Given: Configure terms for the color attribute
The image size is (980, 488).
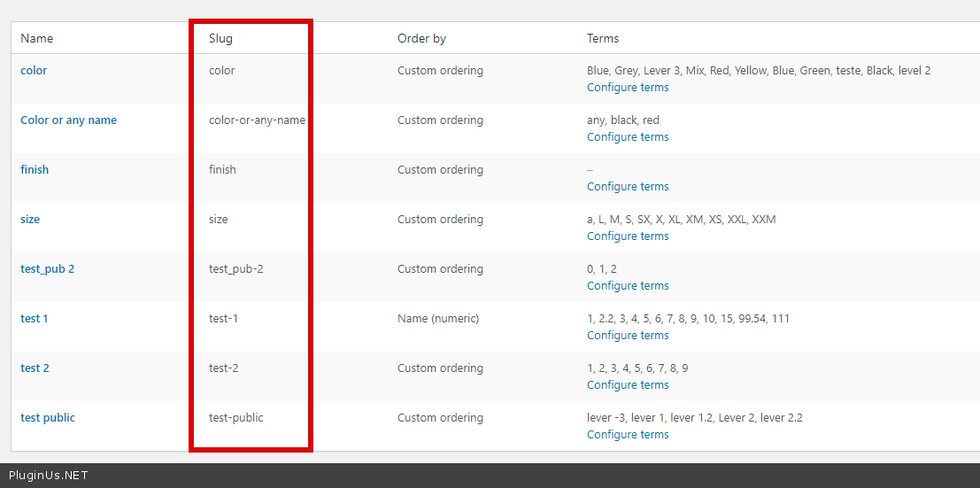Looking at the screenshot, I should [628, 88].
